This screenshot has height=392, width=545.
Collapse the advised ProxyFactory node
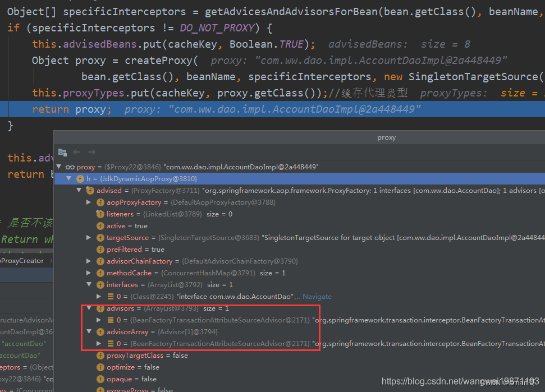[x=79, y=190]
